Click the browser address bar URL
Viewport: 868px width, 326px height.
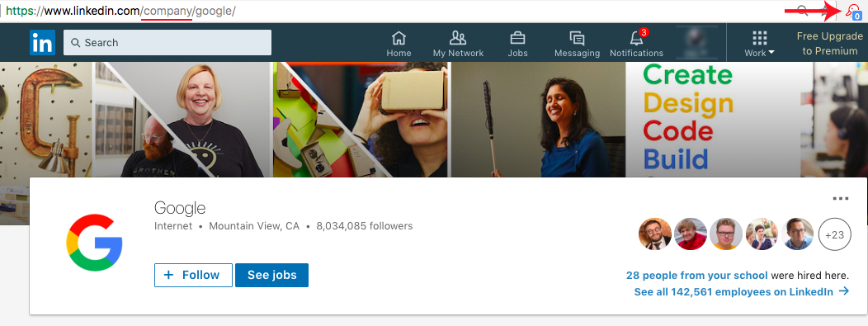point(120,11)
